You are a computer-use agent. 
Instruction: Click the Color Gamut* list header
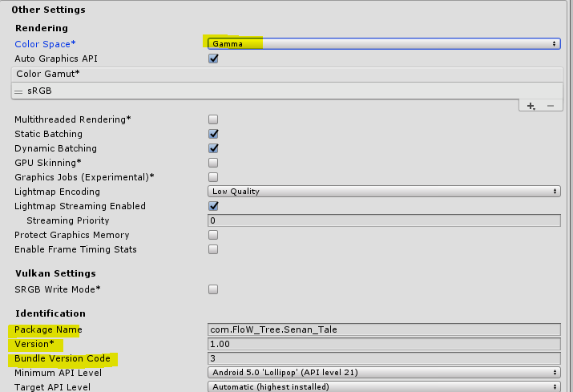287,75
